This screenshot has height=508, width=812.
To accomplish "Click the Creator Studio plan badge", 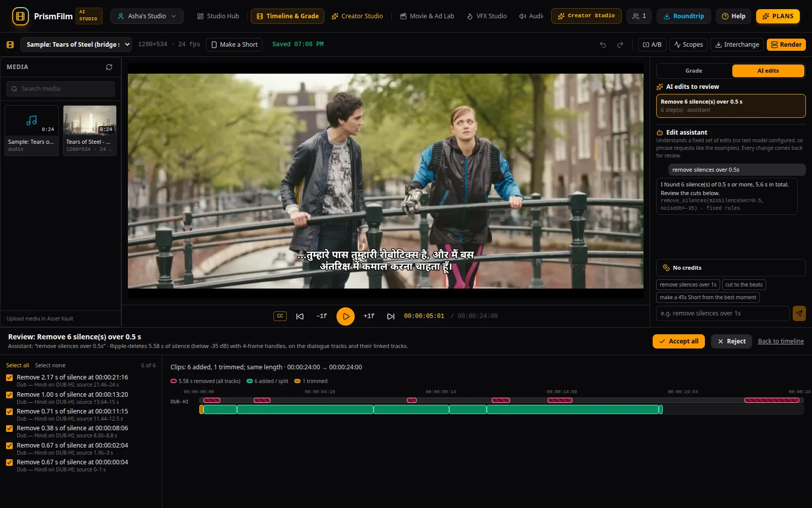I will tap(586, 16).
